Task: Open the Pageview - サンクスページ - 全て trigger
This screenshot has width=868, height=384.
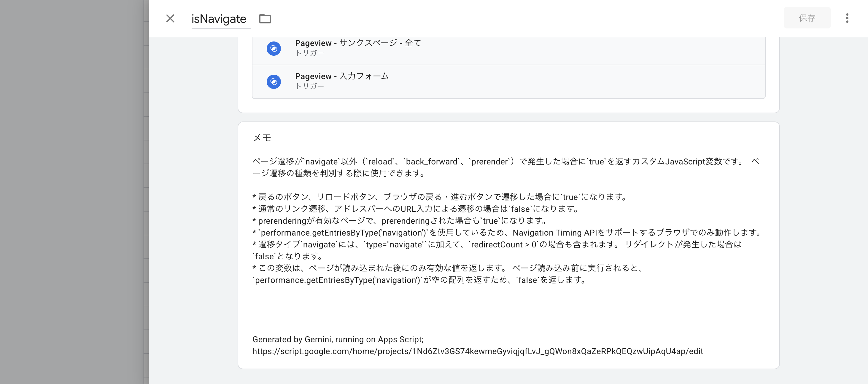Action: click(358, 43)
